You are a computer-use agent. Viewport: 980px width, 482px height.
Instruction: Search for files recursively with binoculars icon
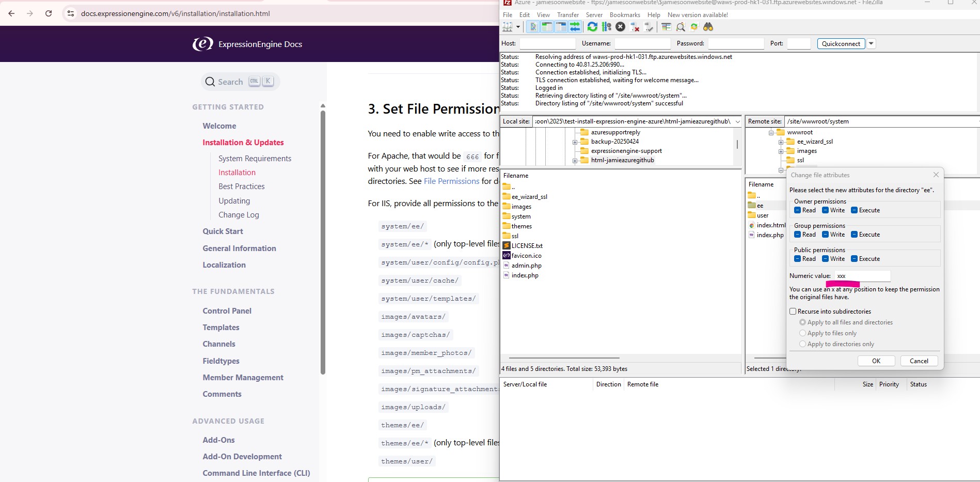[x=708, y=27]
